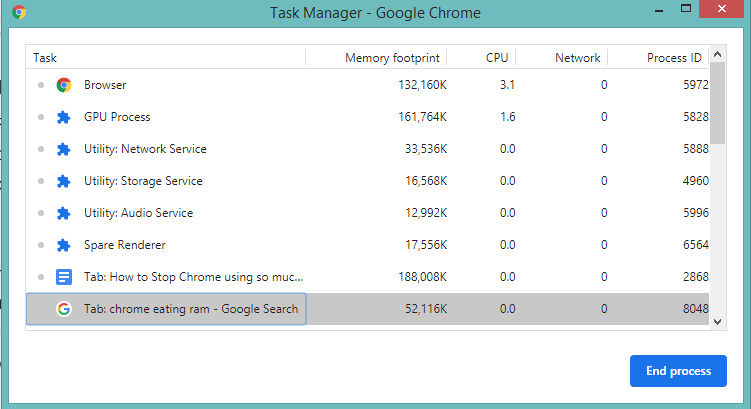The image size is (751, 409).
Task: Click memory value 132,160K
Action: [x=422, y=85]
